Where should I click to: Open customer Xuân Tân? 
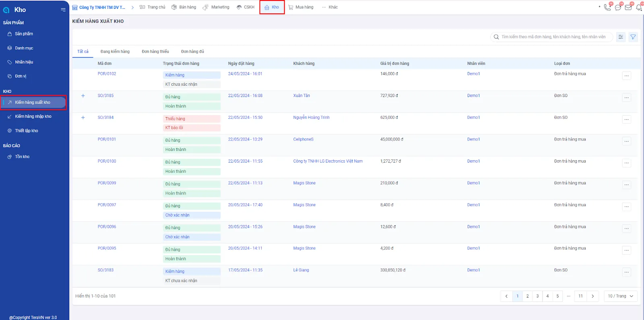[301, 96]
